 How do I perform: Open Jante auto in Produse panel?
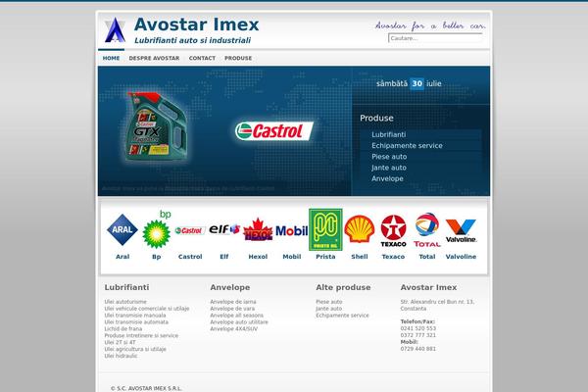point(389,168)
